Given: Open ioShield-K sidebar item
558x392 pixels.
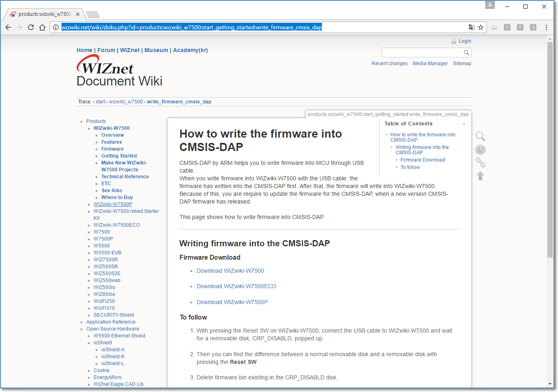Looking at the screenshot, I should (x=113, y=357).
